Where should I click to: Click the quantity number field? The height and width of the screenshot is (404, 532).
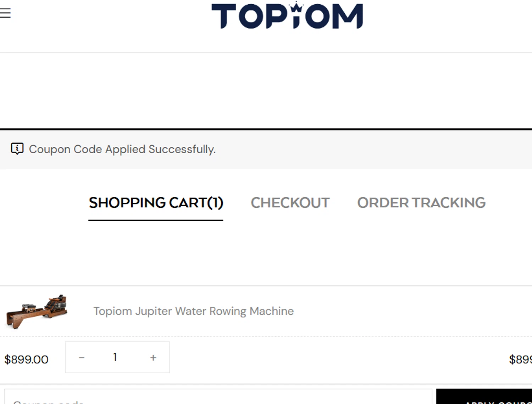pos(115,357)
